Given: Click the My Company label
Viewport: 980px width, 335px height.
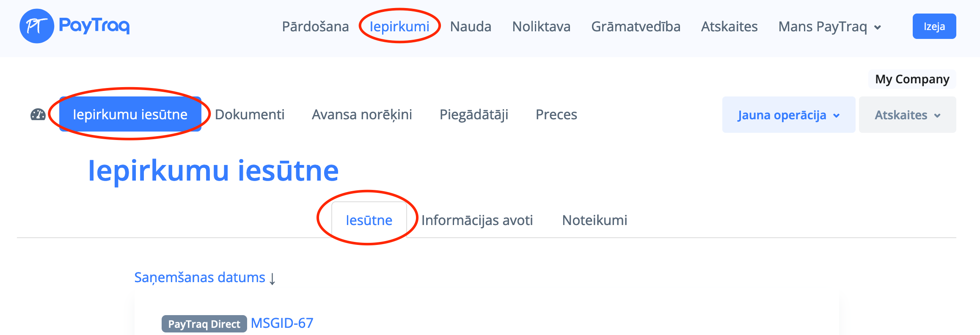Looking at the screenshot, I should (912, 79).
